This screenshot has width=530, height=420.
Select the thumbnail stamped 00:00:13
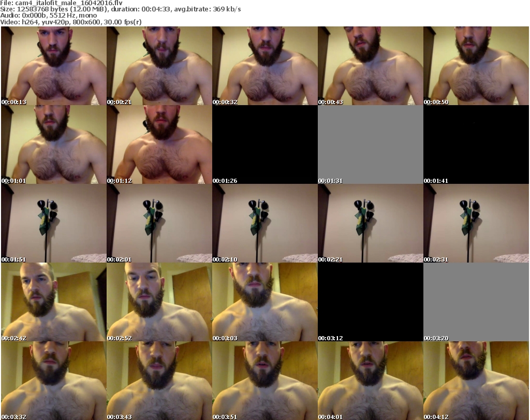point(54,66)
